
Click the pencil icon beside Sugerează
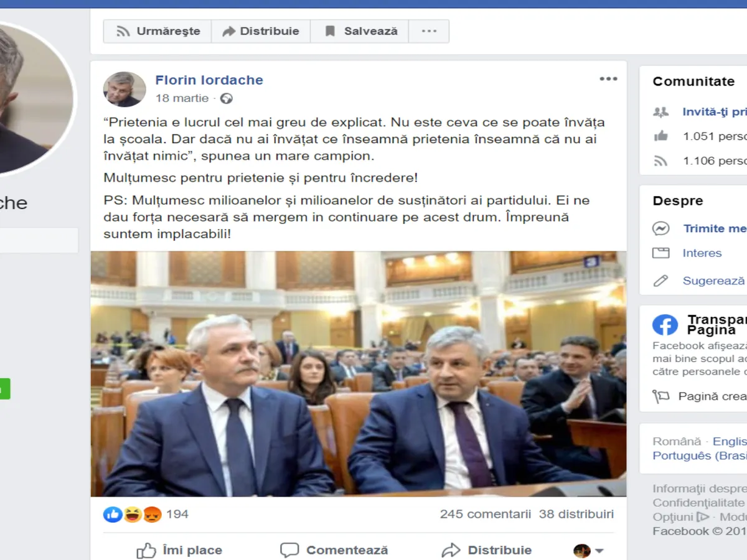click(660, 281)
